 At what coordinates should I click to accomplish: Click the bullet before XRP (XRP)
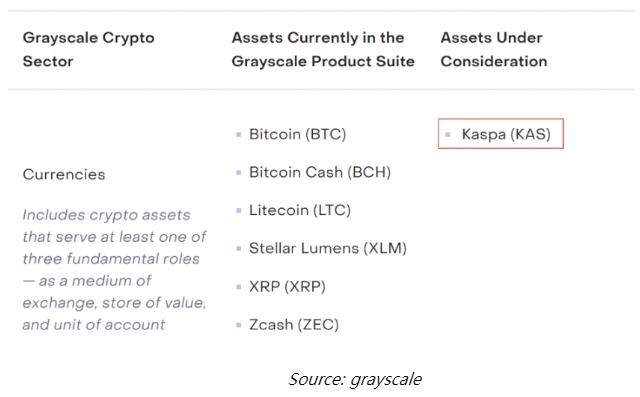coord(239,287)
